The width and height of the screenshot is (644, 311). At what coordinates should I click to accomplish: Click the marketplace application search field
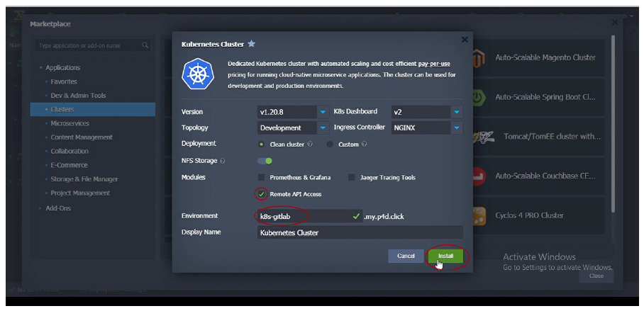click(92, 45)
